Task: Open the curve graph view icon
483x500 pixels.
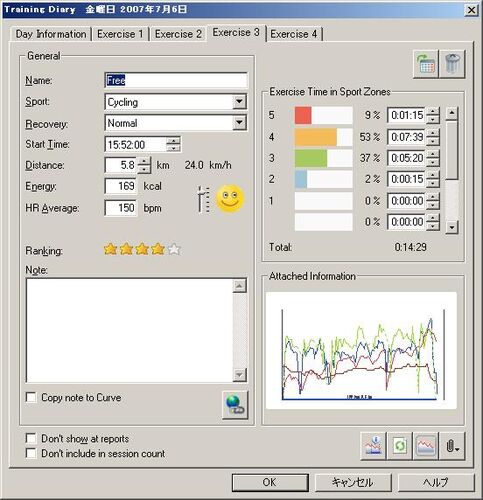Action: 426,446
